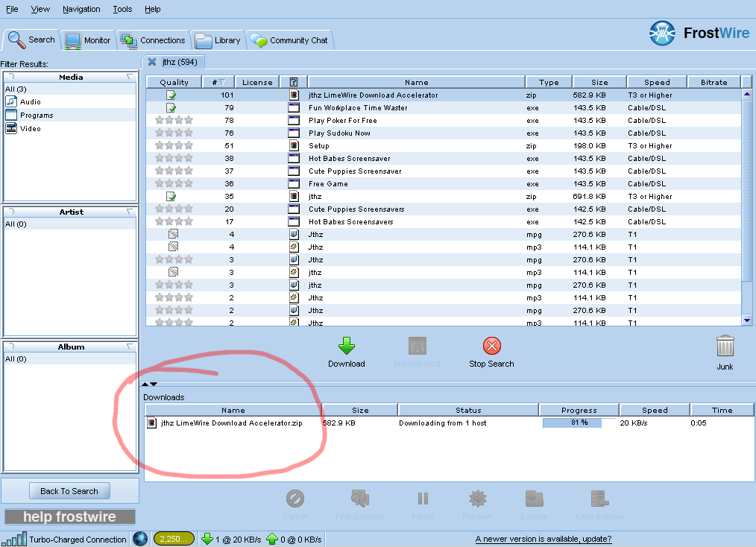This screenshot has width=756, height=547.
Task: Click the Junk trash can icon
Action: (725, 347)
